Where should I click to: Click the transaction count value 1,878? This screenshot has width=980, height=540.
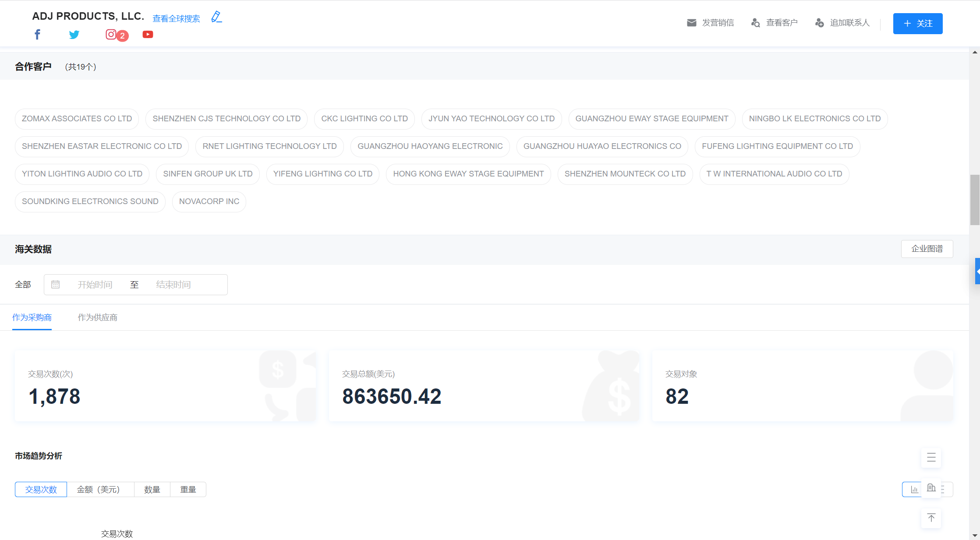(54, 396)
